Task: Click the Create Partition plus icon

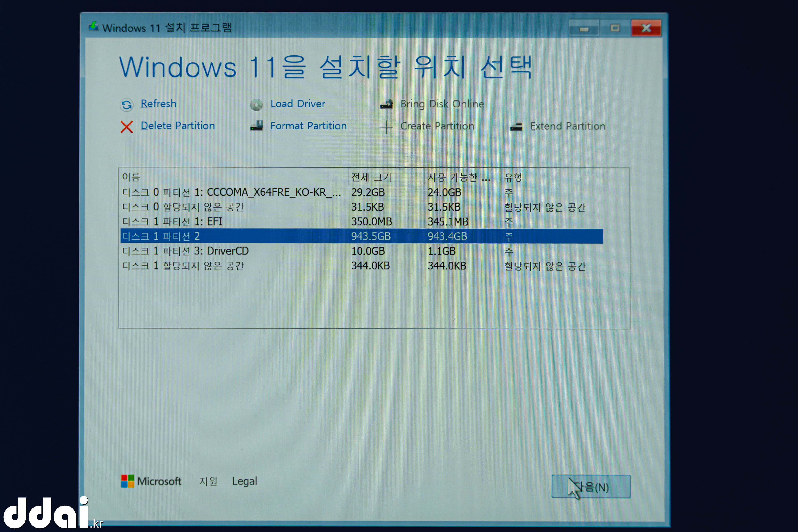Action: (x=386, y=127)
